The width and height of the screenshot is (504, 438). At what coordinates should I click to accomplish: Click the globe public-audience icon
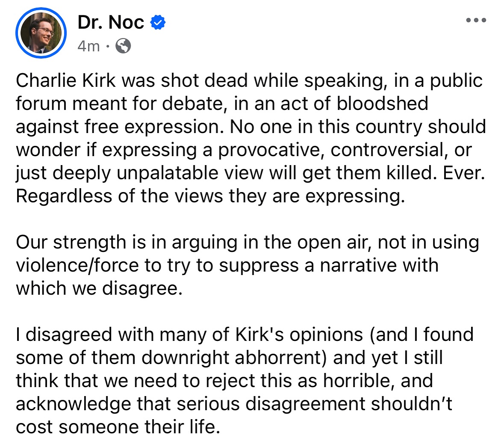coord(123,45)
